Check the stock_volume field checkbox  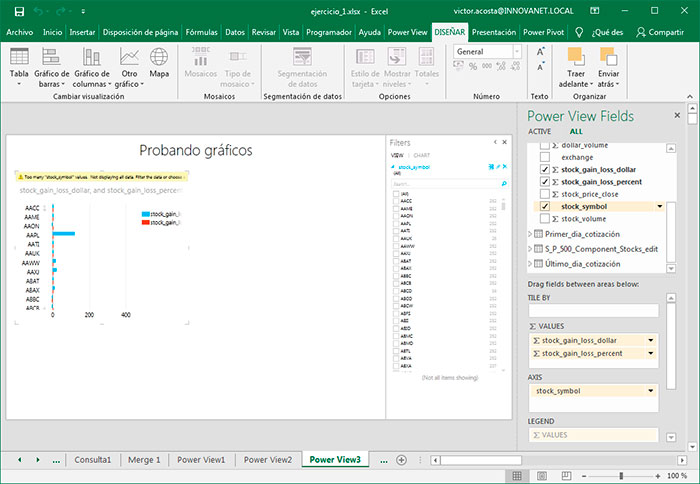tap(545, 218)
